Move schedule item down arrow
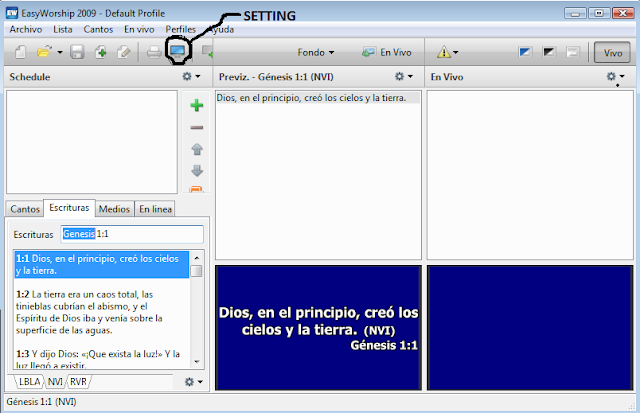The width and height of the screenshot is (640, 413). pos(197,171)
